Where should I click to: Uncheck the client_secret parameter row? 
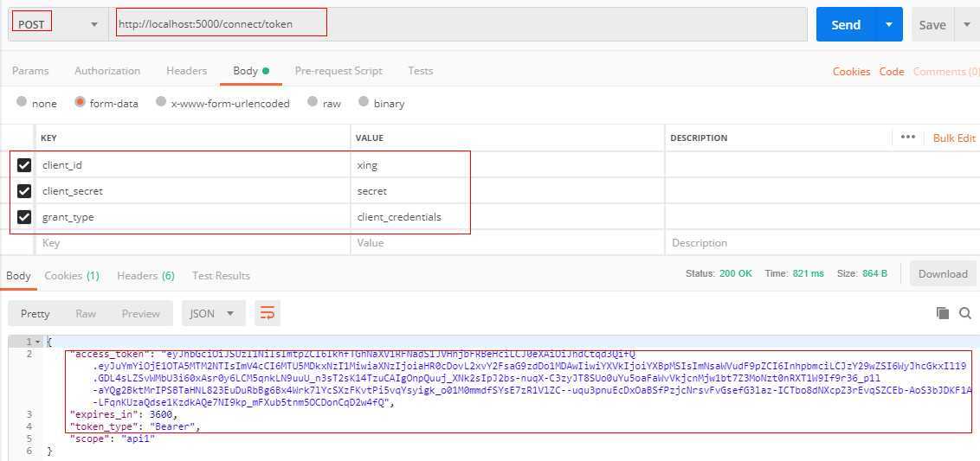click(x=23, y=191)
